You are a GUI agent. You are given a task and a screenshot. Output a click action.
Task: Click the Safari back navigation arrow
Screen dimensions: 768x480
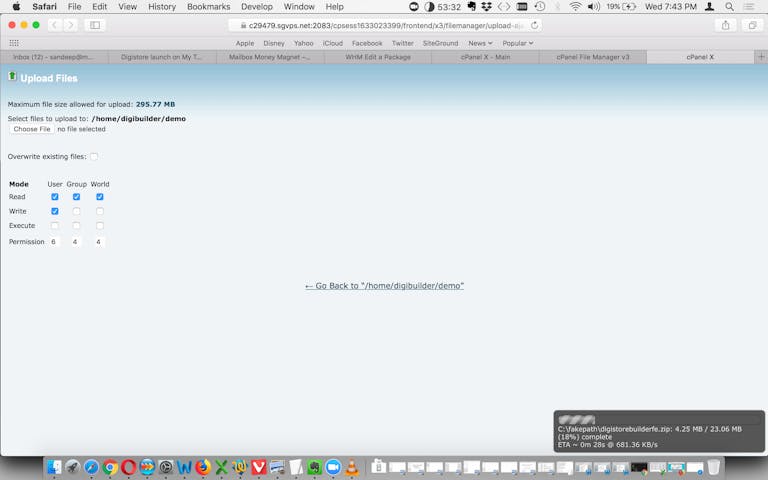54,25
